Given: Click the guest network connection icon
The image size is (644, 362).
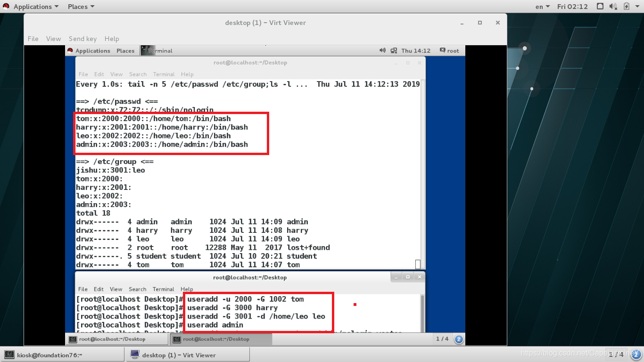Looking at the screenshot, I should tap(393, 50).
